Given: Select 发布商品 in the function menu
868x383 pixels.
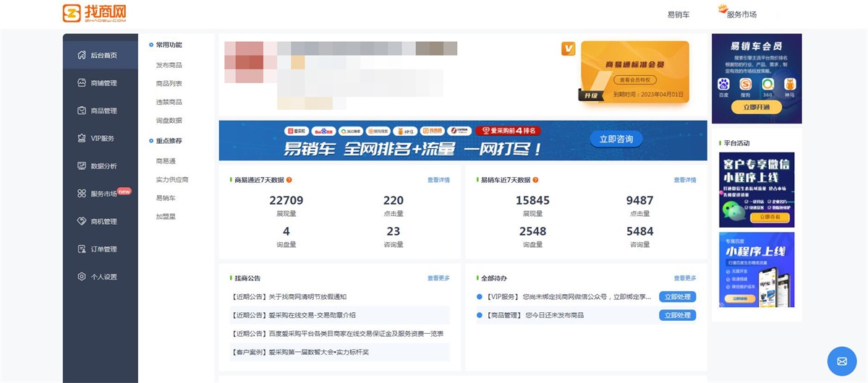Looking at the screenshot, I should [x=169, y=65].
